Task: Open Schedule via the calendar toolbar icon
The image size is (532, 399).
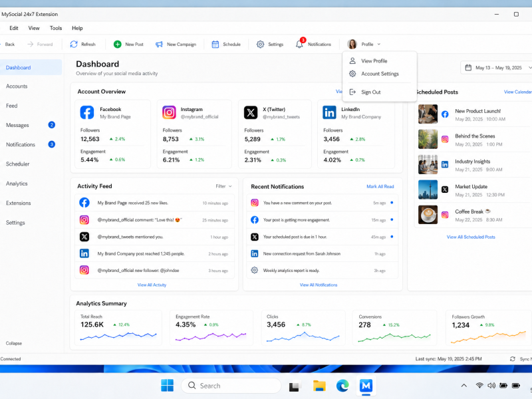Action: [215, 44]
